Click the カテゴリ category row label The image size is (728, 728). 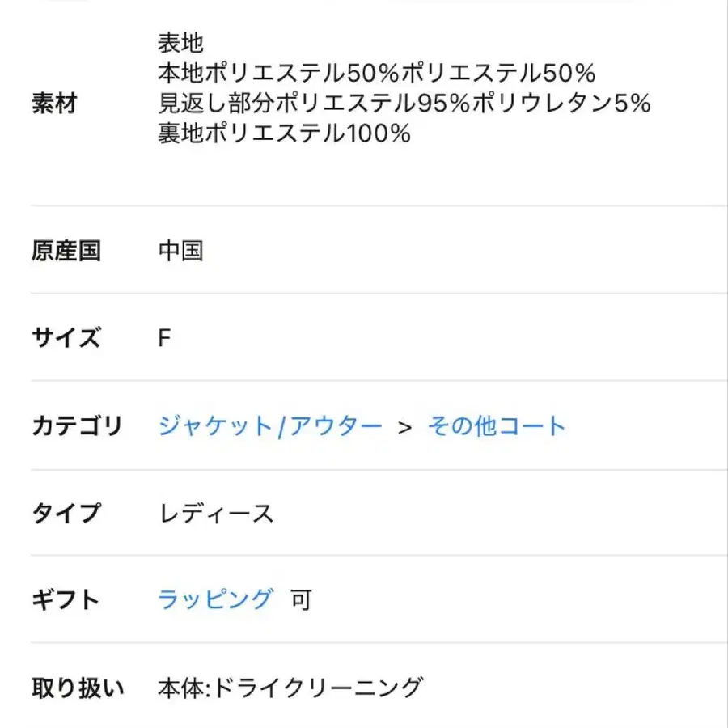(x=78, y=424)
